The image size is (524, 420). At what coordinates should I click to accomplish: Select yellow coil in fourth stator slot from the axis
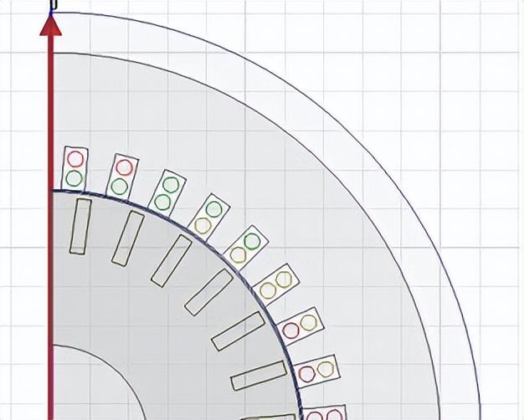coord(203,226)
